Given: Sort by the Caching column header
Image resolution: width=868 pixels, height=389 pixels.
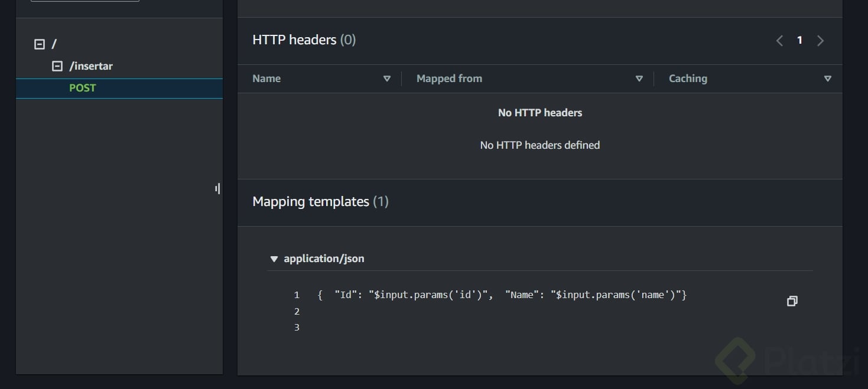Looking at the screenshot, I should point(688,79).
